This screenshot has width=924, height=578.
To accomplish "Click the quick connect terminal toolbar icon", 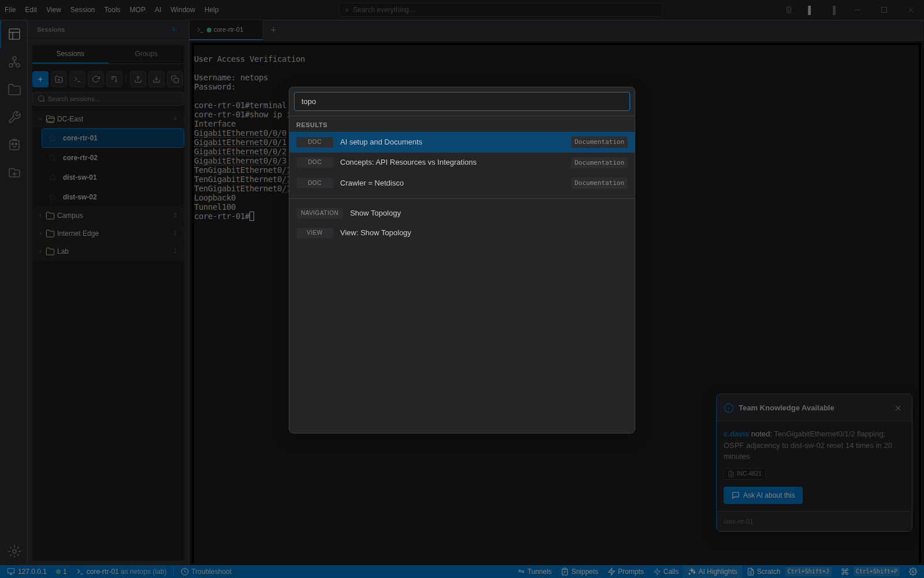I will tap(77, 79).
